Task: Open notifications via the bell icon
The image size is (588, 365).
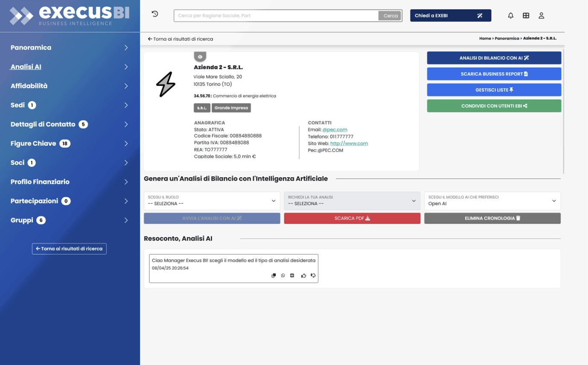Action: pyautogui.click(x=510, y=15)
